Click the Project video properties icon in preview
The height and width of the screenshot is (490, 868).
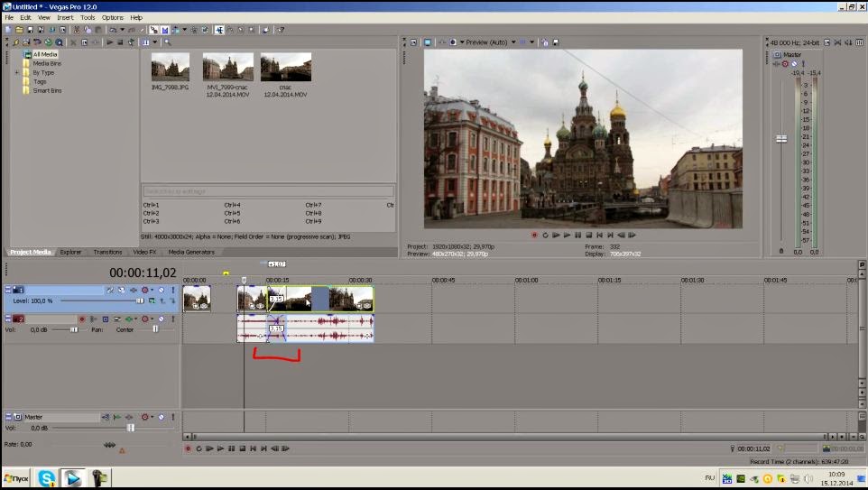coord(413,42)
